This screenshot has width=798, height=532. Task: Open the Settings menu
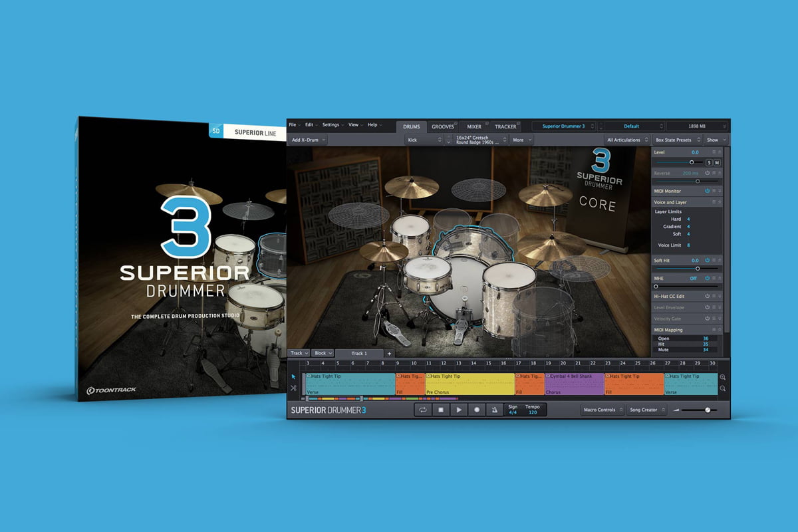(x=332, y=124)
